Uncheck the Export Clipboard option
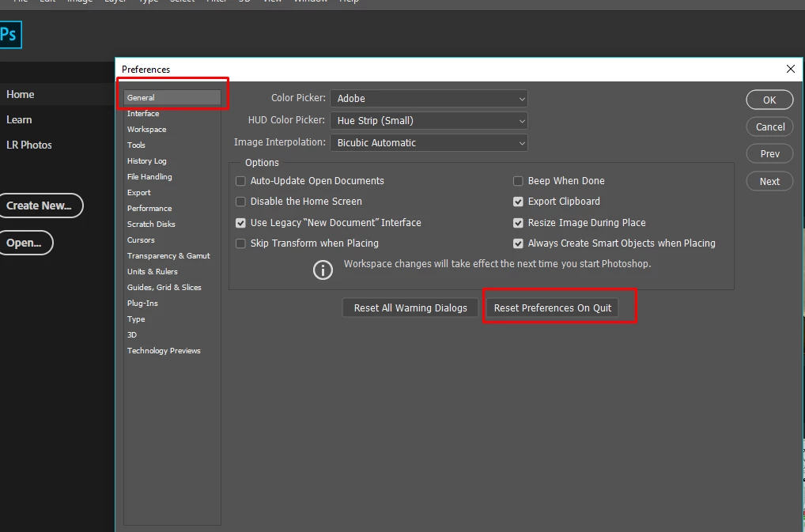Screen dimensions: 805x532 pos(518,201)
